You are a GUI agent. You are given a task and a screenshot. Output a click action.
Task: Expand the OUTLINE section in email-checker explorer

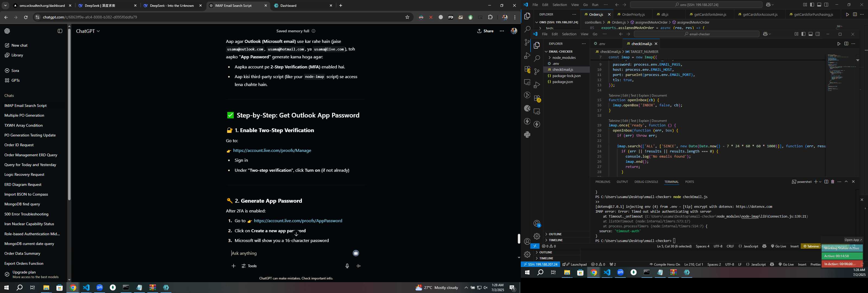pos(566,234)
